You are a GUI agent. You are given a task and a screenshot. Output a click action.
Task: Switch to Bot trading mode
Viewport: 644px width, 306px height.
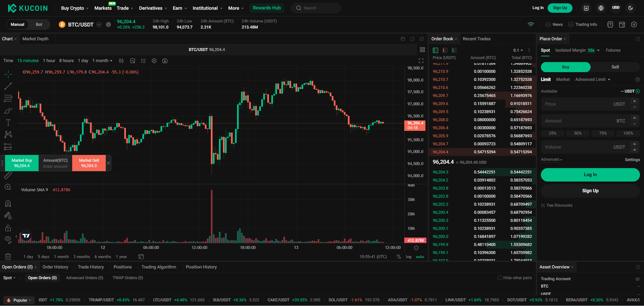pyautogui.click(x=39, y=24)
